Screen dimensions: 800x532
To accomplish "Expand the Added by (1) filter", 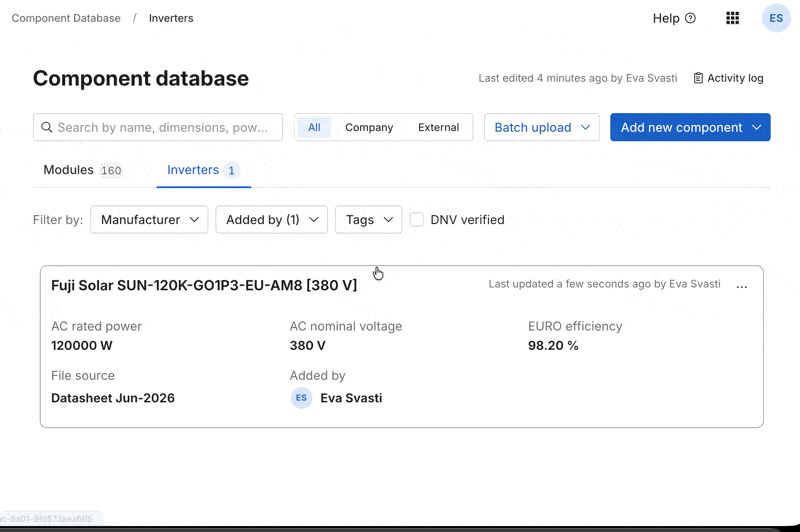I will 271,220.
